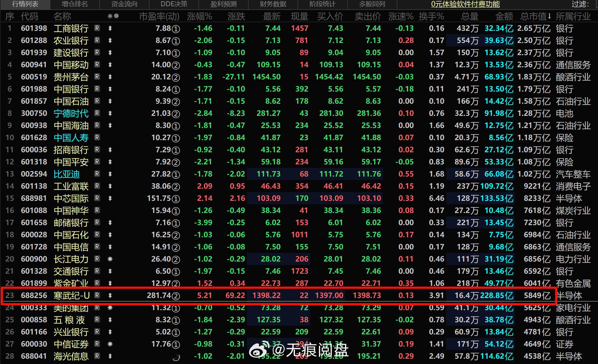Click the R badge next to 宁德时代
598x364 pixels.
point(97,113)
